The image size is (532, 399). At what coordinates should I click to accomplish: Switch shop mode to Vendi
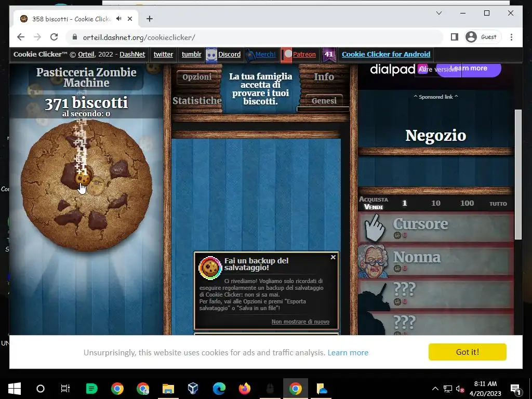[x=374, y=207]
